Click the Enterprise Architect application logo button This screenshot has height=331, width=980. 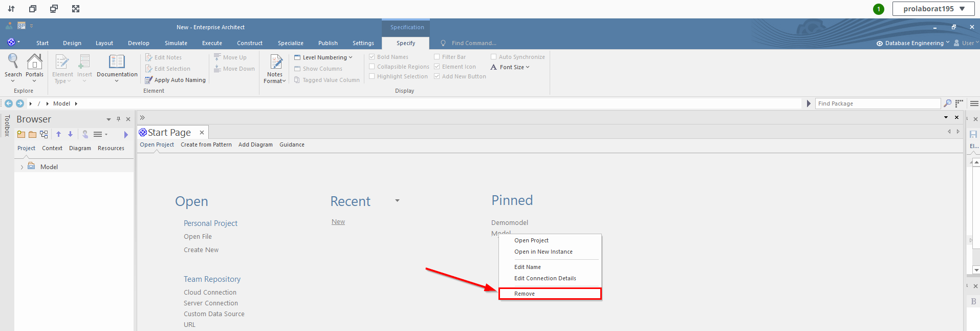[x=11, y=42]
